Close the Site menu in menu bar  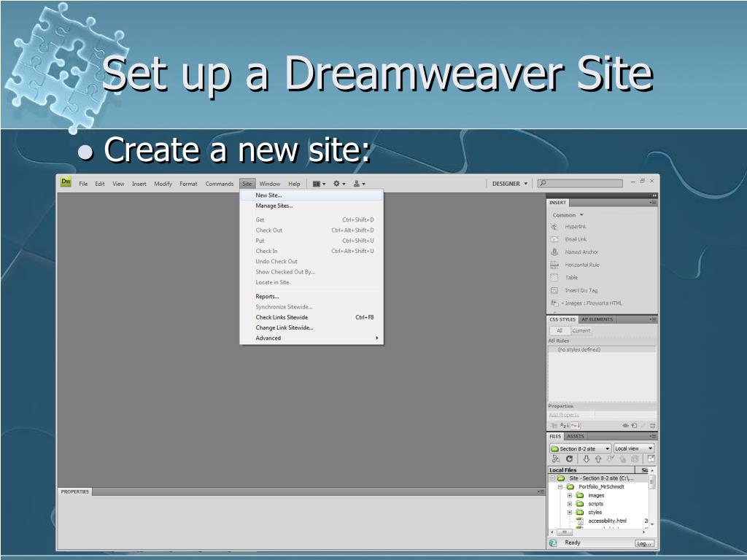click(247, 184)
